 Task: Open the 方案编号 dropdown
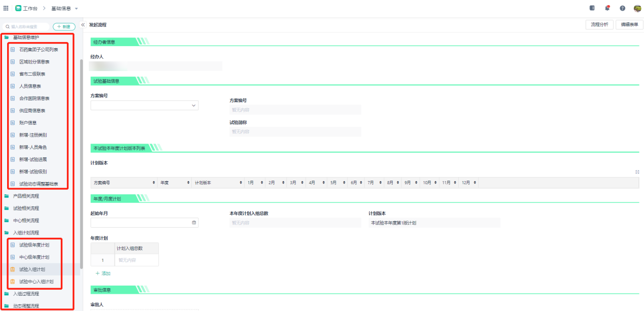point(145,106)
